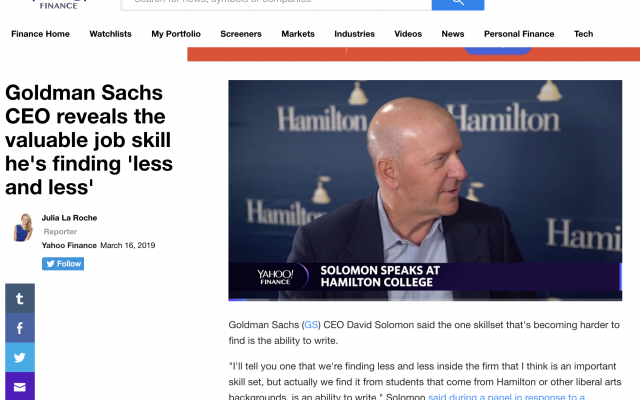The width and height of the screenshot is (640, 400).
Task: Open Personal Finance section
Action: 518,34
